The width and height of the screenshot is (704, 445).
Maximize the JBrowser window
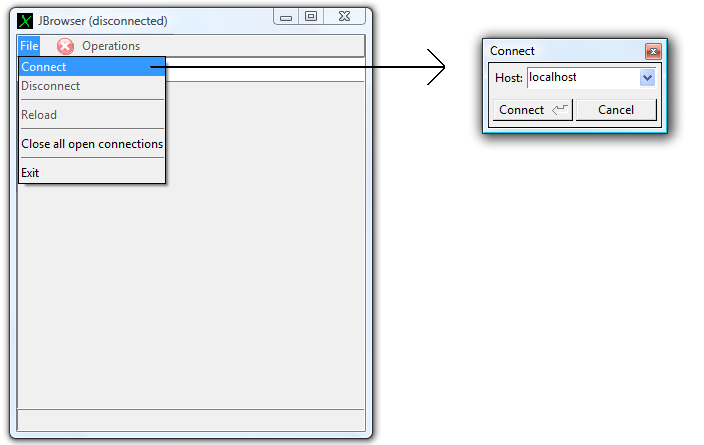(x=311, y=17)
